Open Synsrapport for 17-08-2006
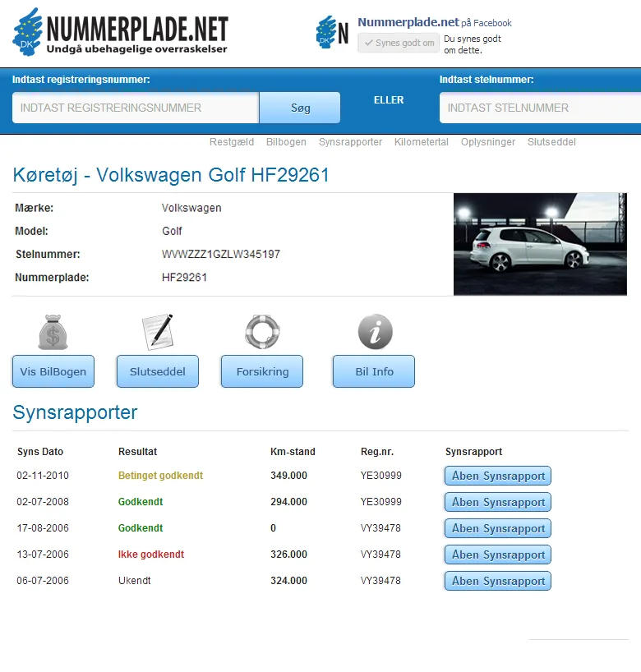The image size is (641, 672). [x=498, y=528]
